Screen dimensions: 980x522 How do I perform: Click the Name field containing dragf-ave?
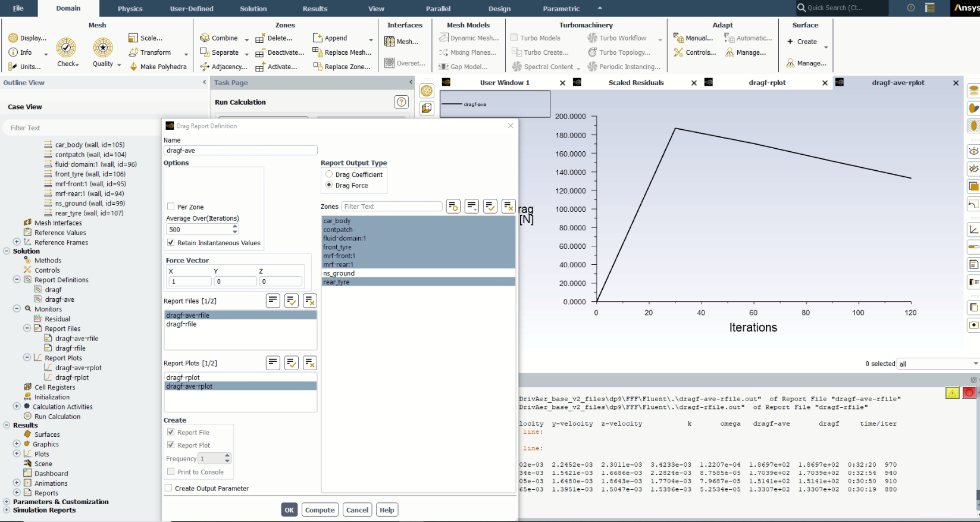click(x=240, y=151)
